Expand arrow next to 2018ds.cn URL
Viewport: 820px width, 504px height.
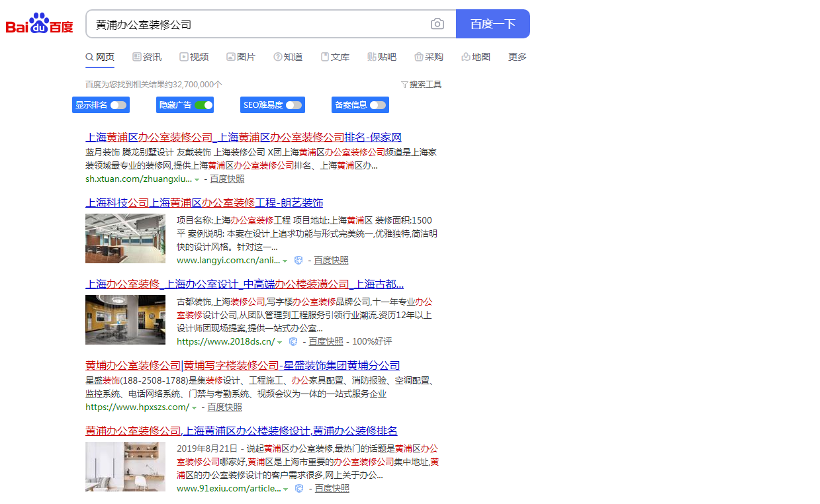click(x=280, y=343)
